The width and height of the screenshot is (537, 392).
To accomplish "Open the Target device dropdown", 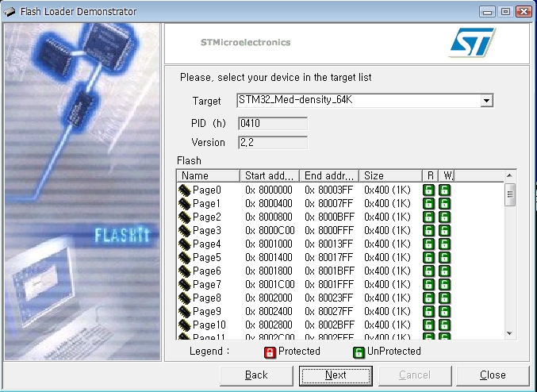I will 486,101.
